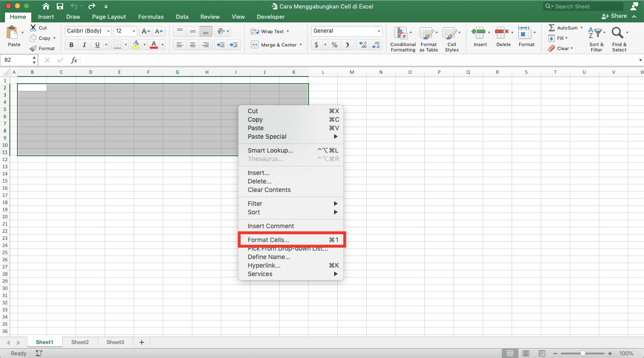This screenshot has width=644, height=358.
Task: Open Conditional Formatting menu
Action: coord(402,39)
